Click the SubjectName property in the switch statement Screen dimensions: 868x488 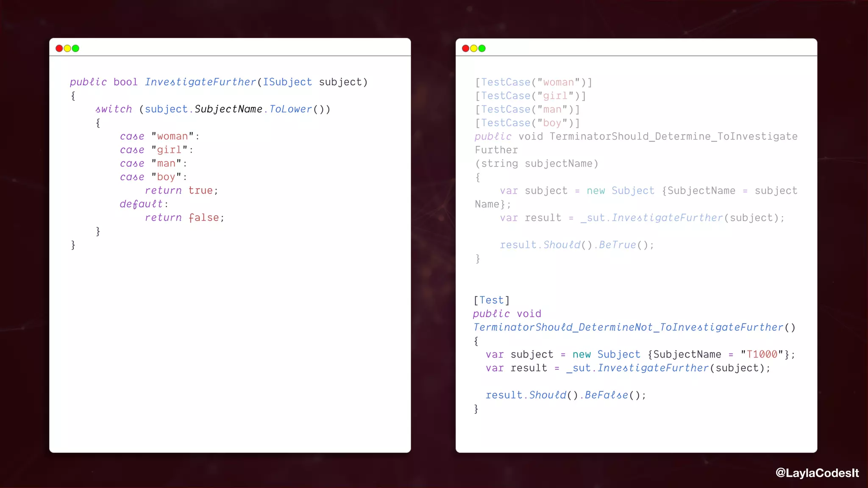(228, 109)
